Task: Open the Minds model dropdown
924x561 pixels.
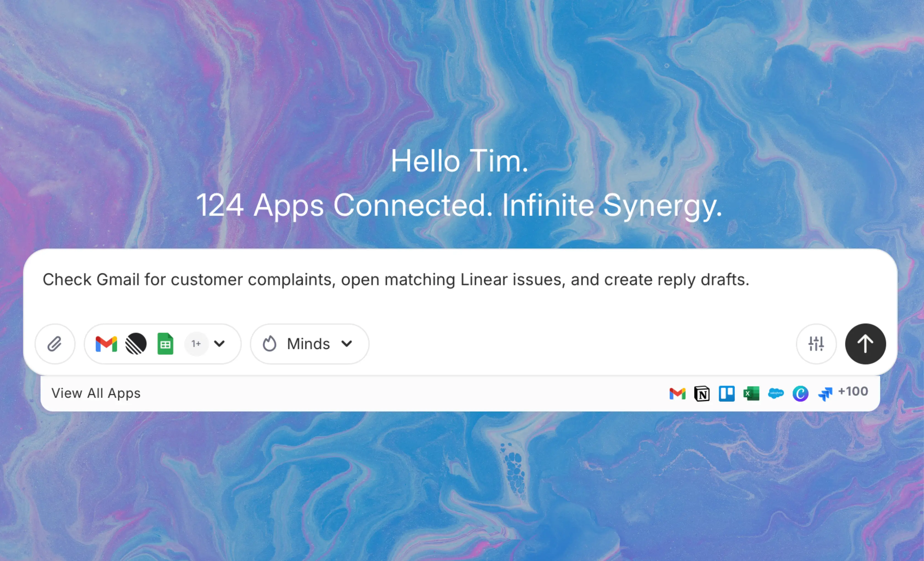Action: coord(310,344)
